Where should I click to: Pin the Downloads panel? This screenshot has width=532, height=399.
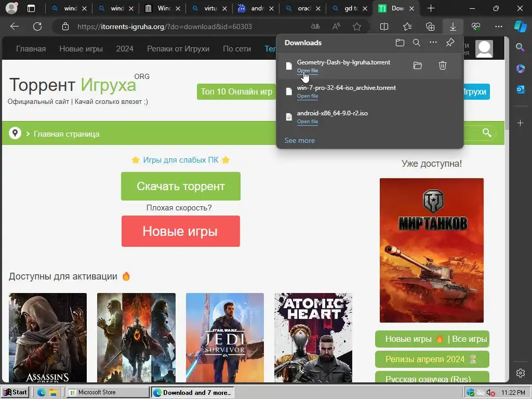coord(450,43)
